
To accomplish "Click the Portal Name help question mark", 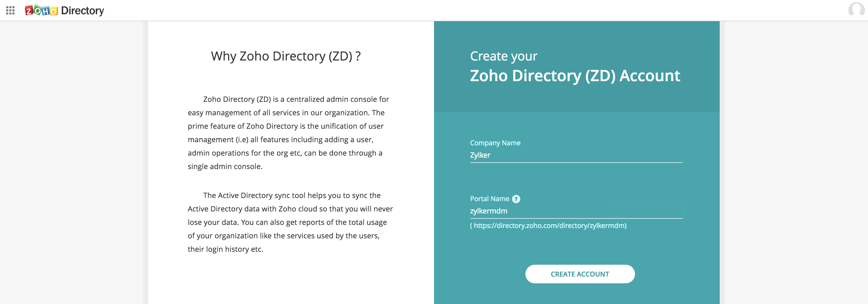I will tap(516, 199).
